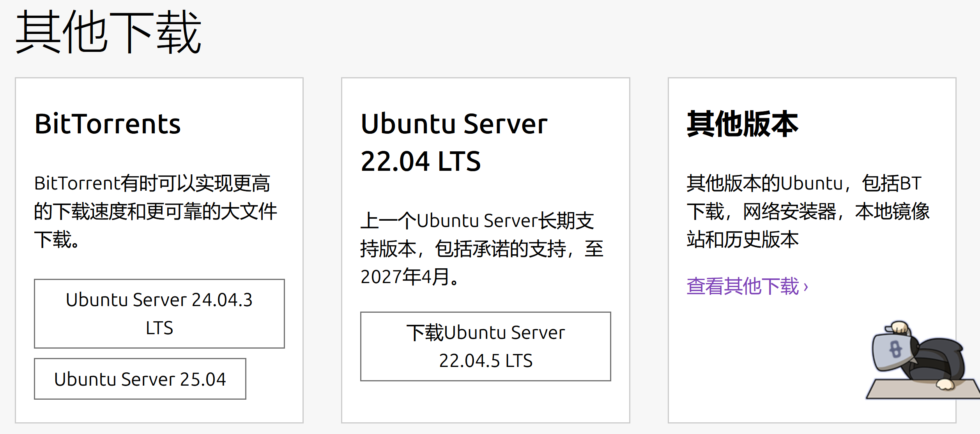Click the Ubuntu Server 25.04 torrent button

click(140, 379)
